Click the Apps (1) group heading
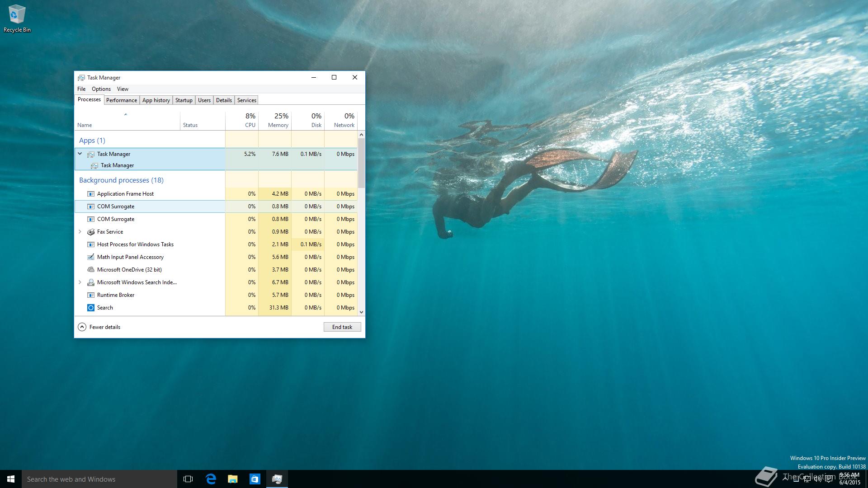The width and height of the screenshot is (868, 488). tap(92, 141)
